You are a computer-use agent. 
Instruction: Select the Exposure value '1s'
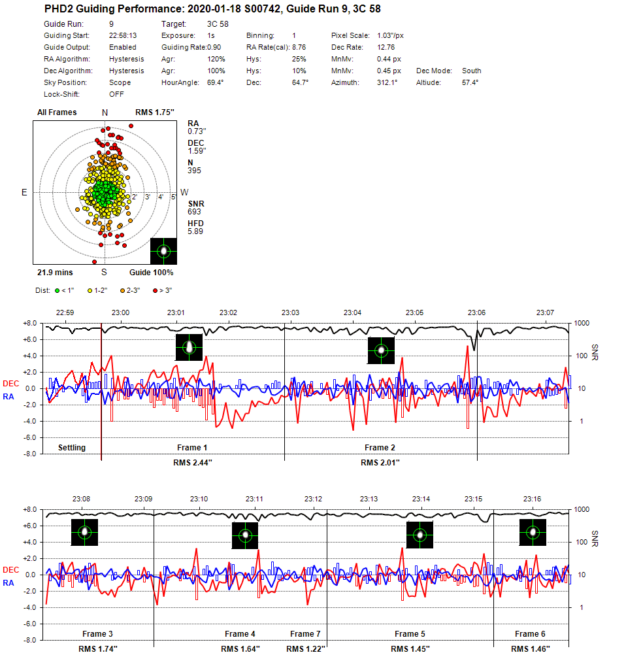click(211, 35)
